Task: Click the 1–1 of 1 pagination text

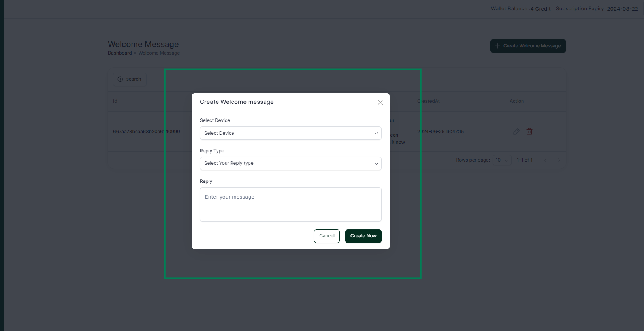Action: tap(525, 160)
